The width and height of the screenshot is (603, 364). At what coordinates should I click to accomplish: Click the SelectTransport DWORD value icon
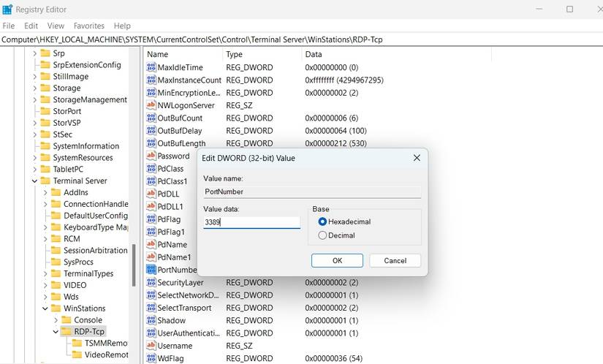point(151,308)
